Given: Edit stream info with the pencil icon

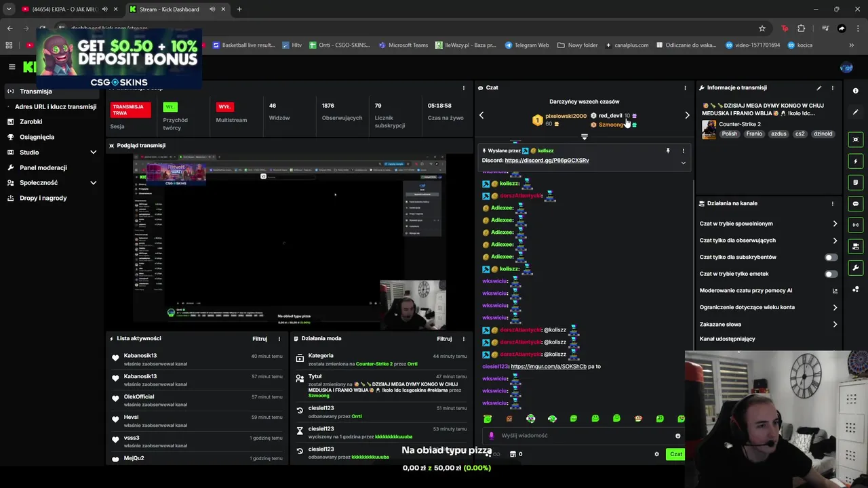Looking at the screenshot, I should (819, 88).
